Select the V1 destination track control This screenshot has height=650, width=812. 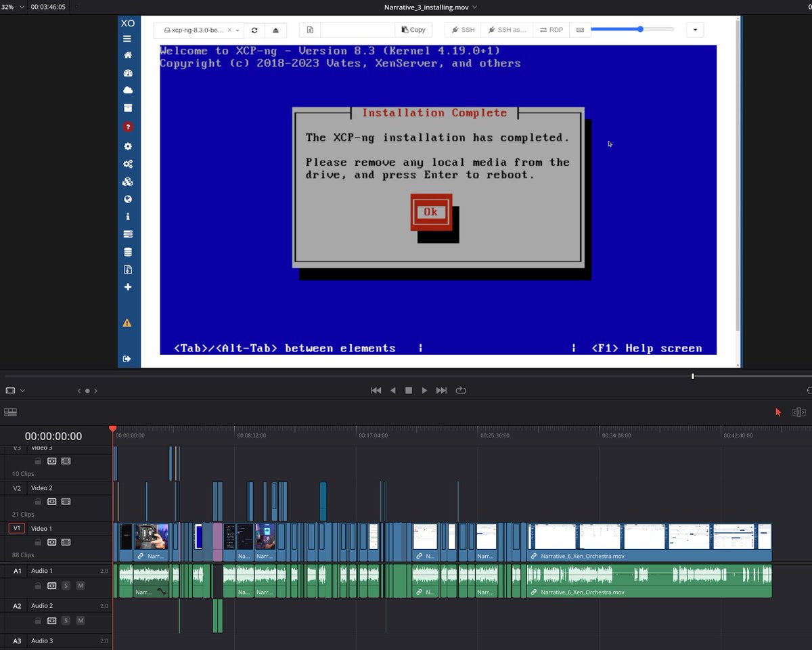[17, 528]
